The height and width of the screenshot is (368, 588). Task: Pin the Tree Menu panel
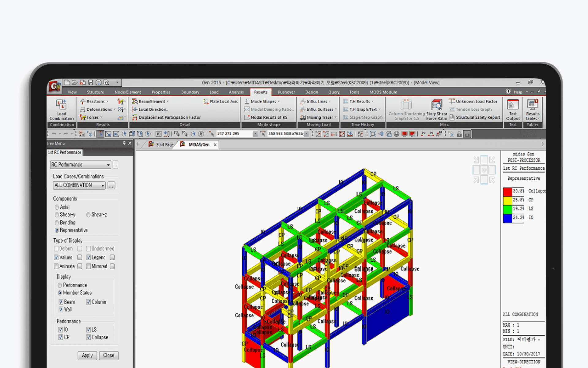pyautogui.click(x=124, y=143)
